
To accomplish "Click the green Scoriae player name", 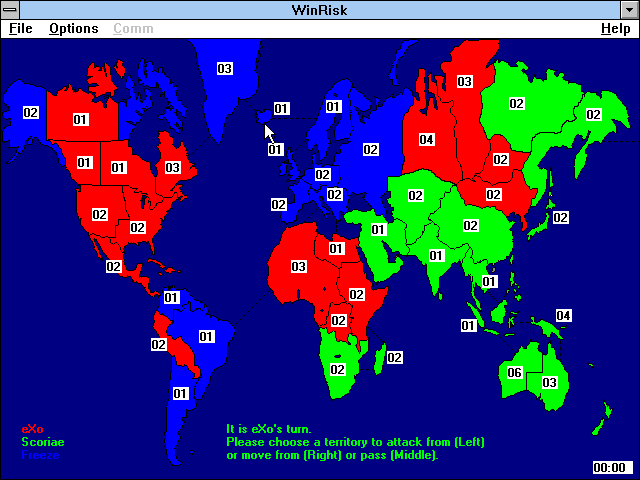I will click(x=43, y=442).
